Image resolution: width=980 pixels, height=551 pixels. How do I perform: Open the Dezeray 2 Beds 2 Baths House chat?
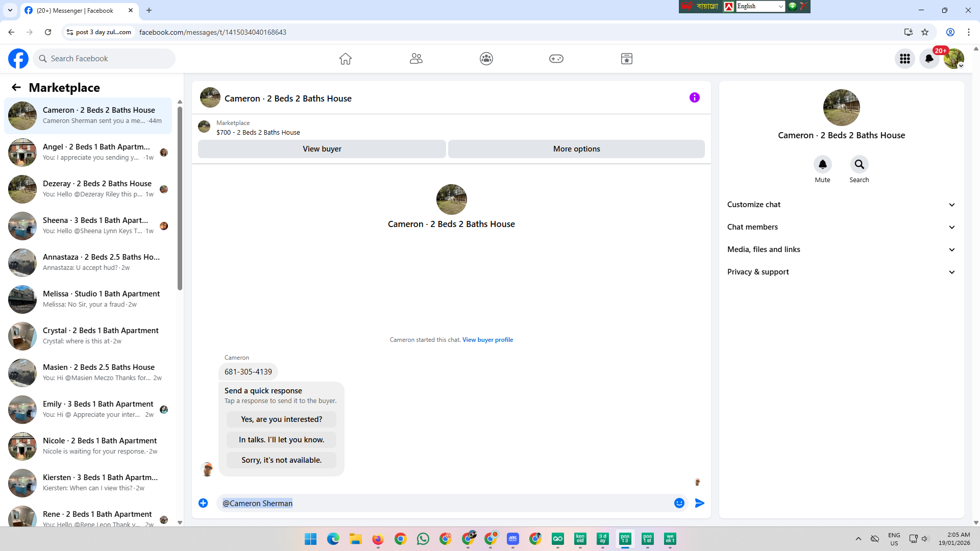pyautogui.click(x=88, y=189)
